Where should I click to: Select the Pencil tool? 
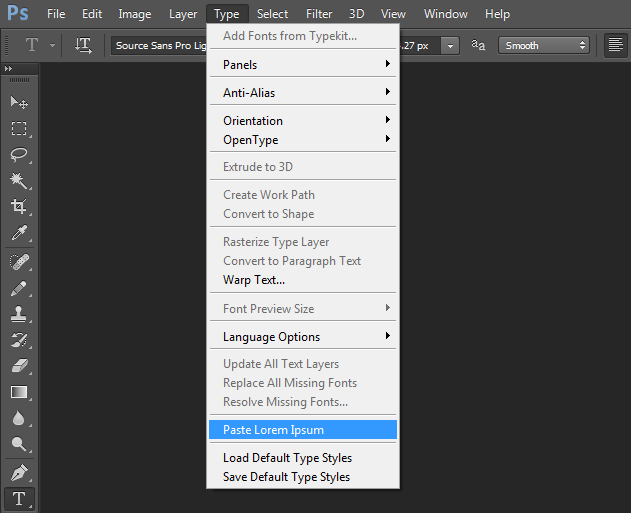19,288
